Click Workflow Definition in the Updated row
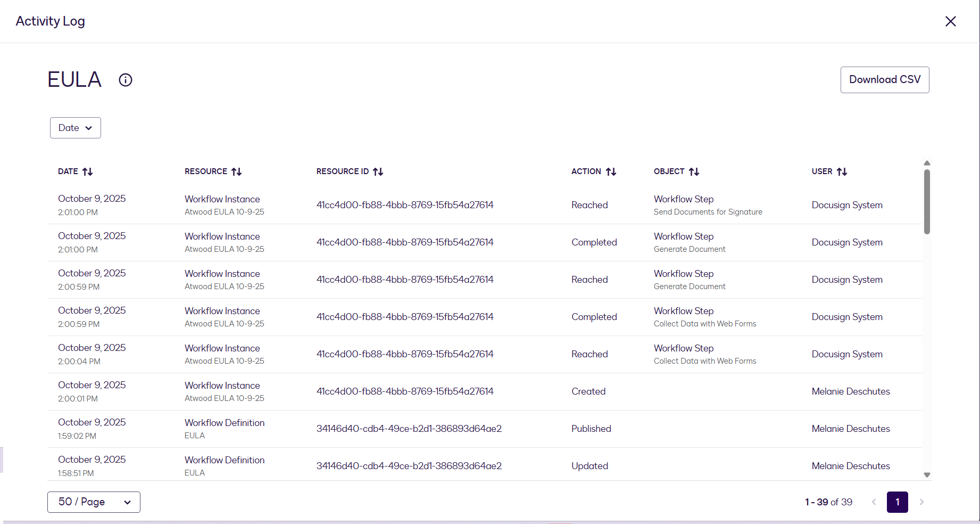 point(225,460)
